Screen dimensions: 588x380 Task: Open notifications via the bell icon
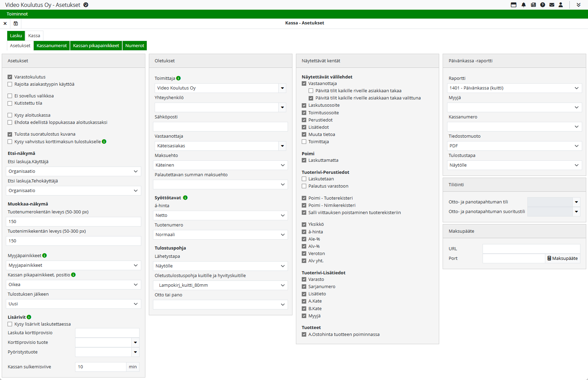[x=524, y=5]
